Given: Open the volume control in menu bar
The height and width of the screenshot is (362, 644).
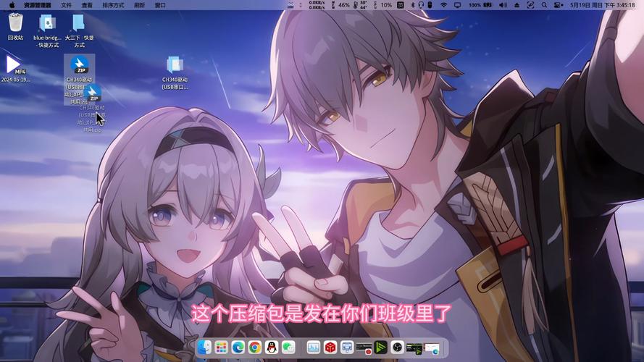Looking at the screenshot, I should coord(503,5).
